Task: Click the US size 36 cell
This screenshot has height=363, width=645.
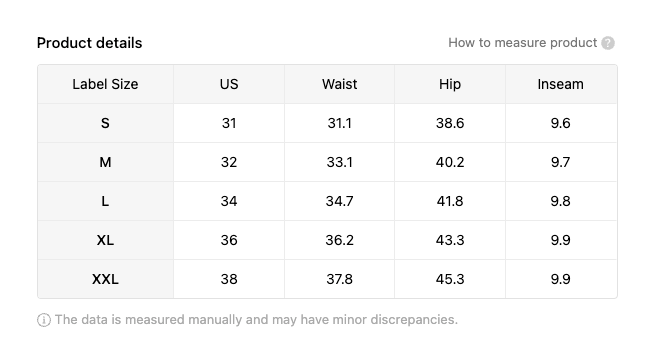Action: point(229,240)
